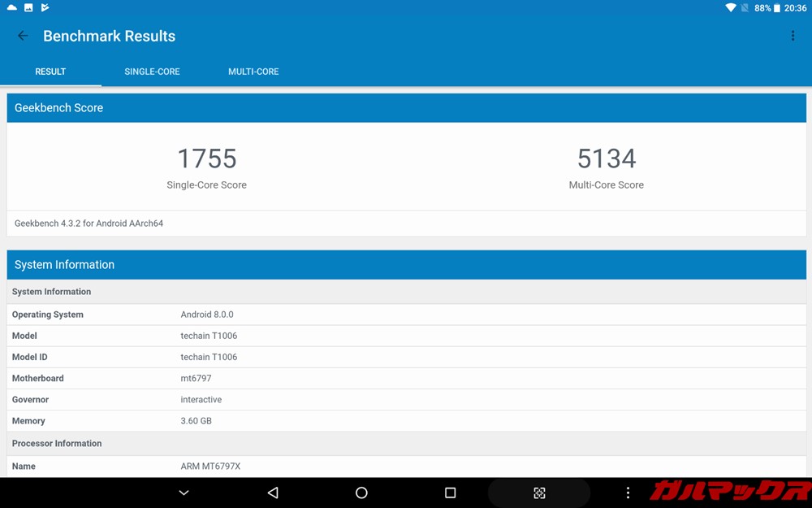Open the three-dot menu in the navigation bar
The image size is (812, 508).
pyautogui.click(x=628, y=493)
